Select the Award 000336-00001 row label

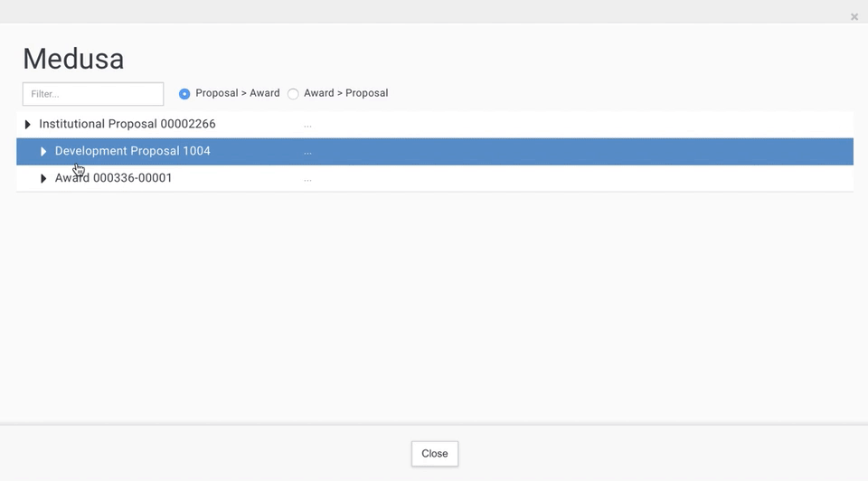tap(113, 178)
